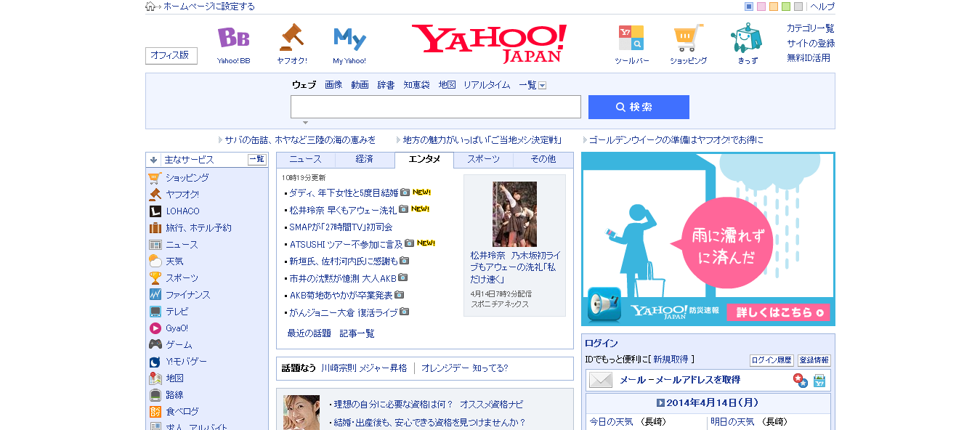Open Yahoo! BB icon in header
Image resolution: width=980 pixels, height=430 pixels.
[x=233, y=38]
